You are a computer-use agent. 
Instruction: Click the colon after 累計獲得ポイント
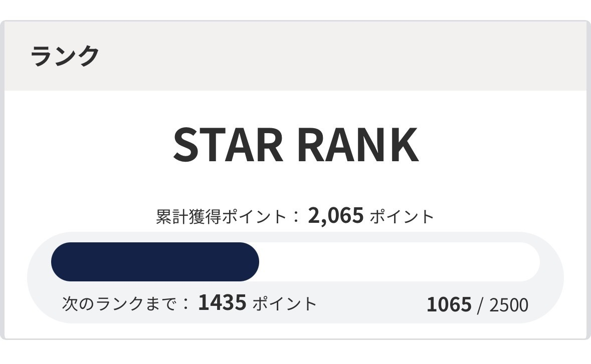296,217
